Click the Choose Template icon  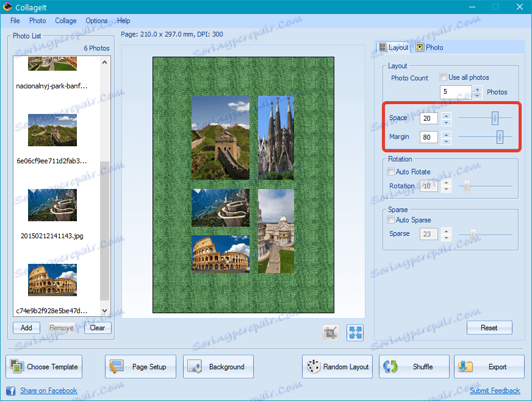point(16,366)
